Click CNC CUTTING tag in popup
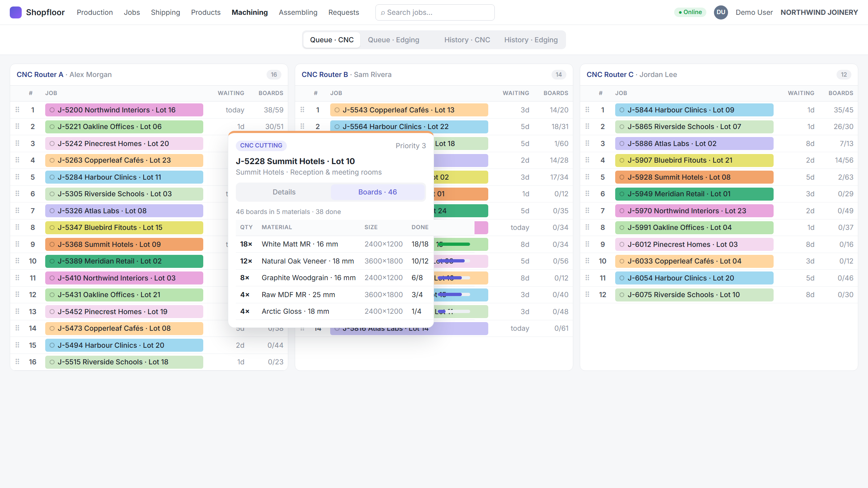Screen dimensions: 868x488 pyautogui.click(x=261, y=145)
